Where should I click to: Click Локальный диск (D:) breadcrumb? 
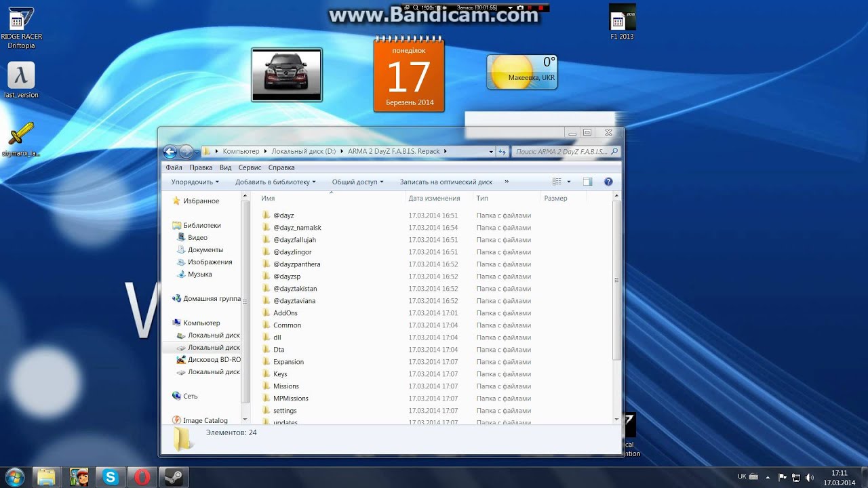(x=303, y=151)
